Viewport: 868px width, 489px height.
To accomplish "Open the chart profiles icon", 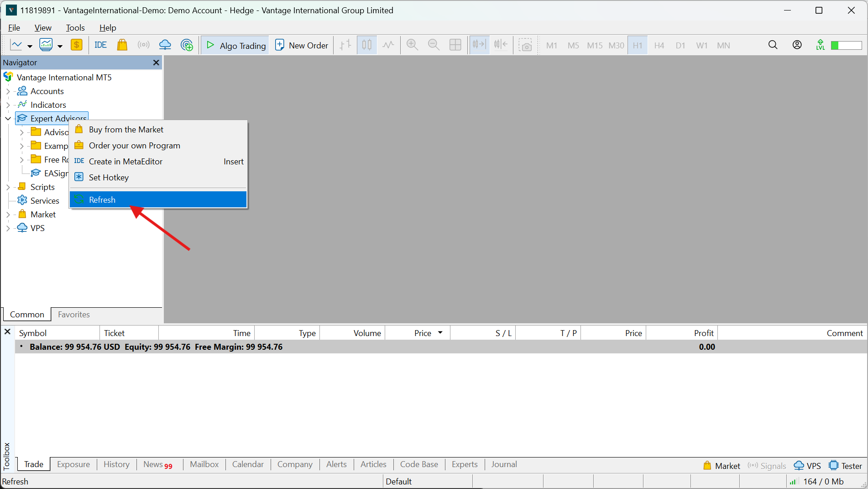I will click(46, 45).
